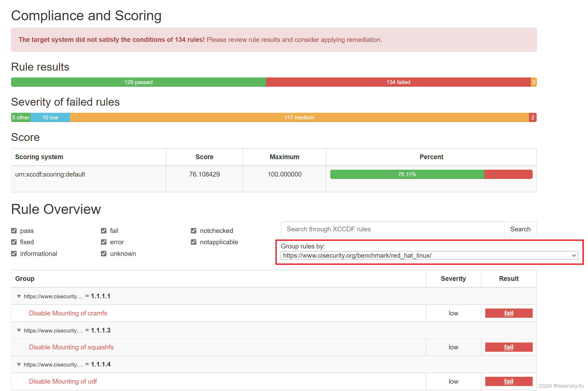Click the 76.11% score progress bar
Image resolution: width=588 pixels, height=391 pixels.
click(407, 174)
